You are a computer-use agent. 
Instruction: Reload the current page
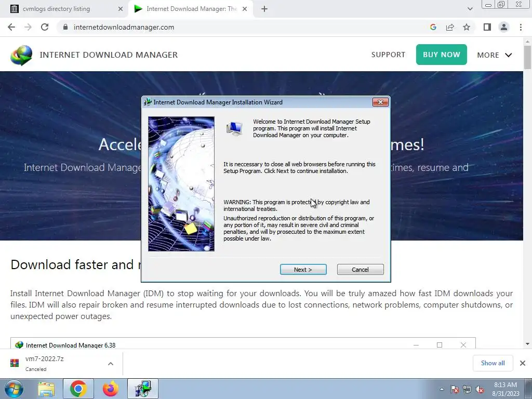[45, 27]
